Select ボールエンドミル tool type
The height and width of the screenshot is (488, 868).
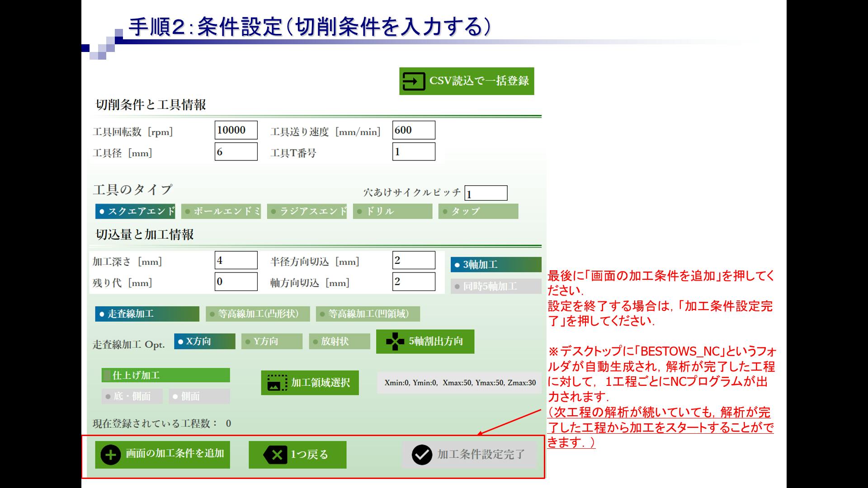point(221,211)
